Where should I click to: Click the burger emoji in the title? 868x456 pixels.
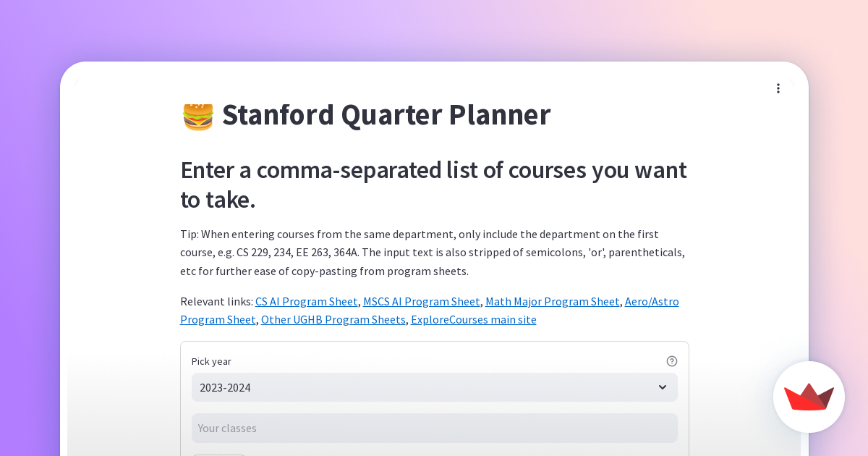[x=197, y=116]
